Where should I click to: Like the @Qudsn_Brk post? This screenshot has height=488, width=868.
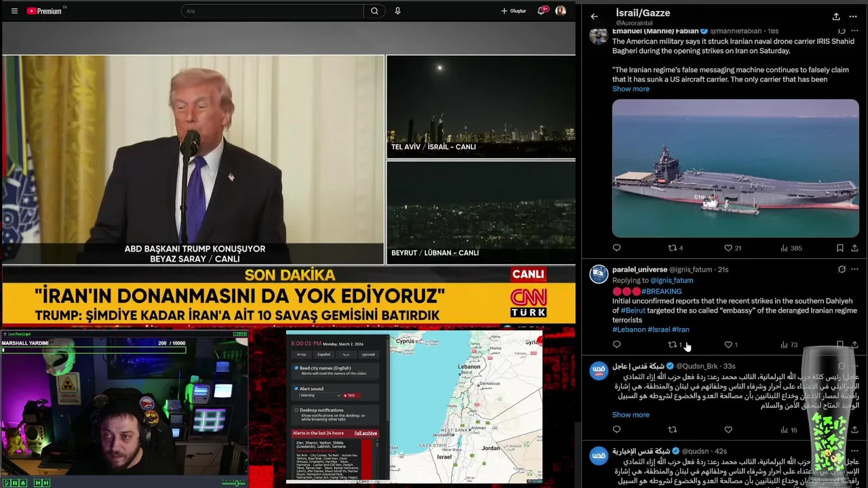coord(728,430)
